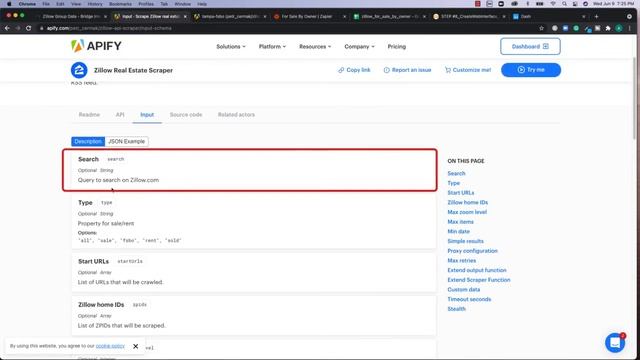
Task: Open the Source code tab
Action: coord(186,115)
